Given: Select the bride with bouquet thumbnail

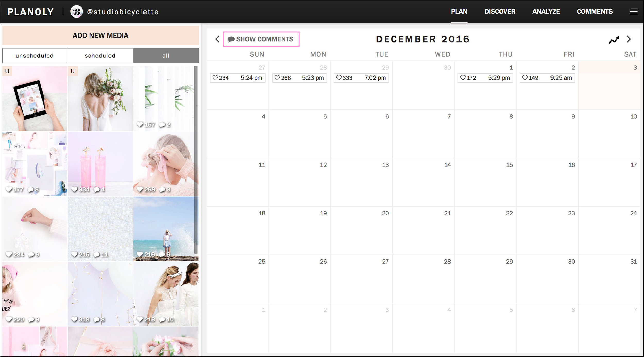Looking at the screenshot, I should [x=100, y=99].
